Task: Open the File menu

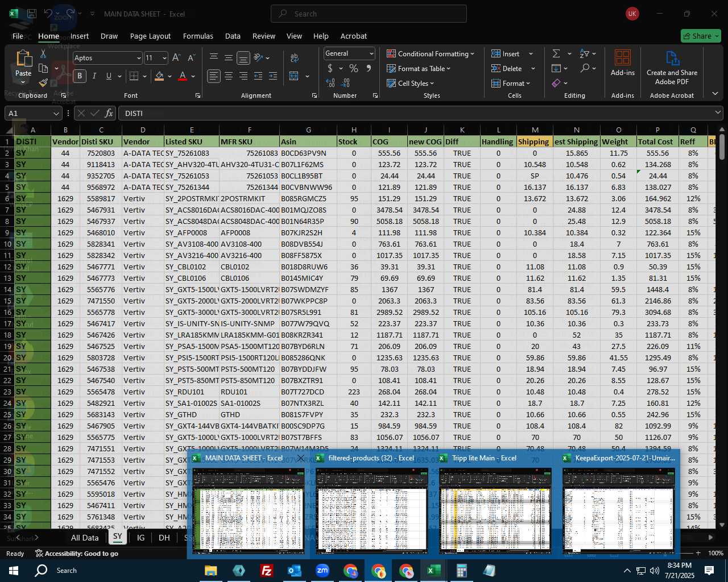Action: (x=18, y=36)
